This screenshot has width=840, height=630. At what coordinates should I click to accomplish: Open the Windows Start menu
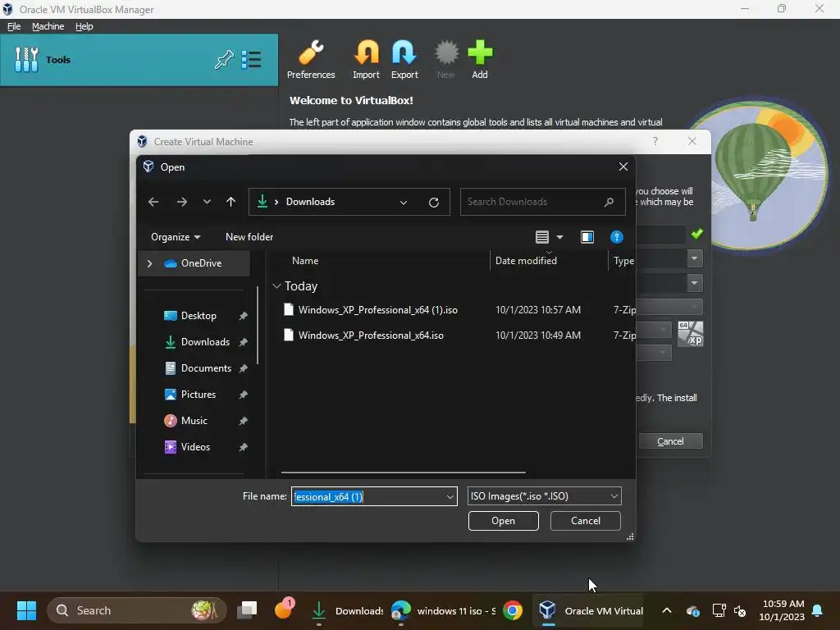pyautogui.click(x=26, y=610)
